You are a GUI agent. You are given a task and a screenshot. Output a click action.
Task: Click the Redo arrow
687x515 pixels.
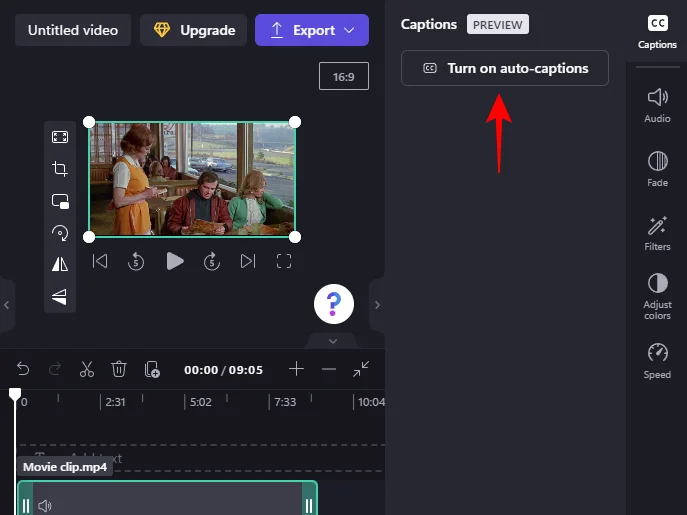(x=55, y=369)
